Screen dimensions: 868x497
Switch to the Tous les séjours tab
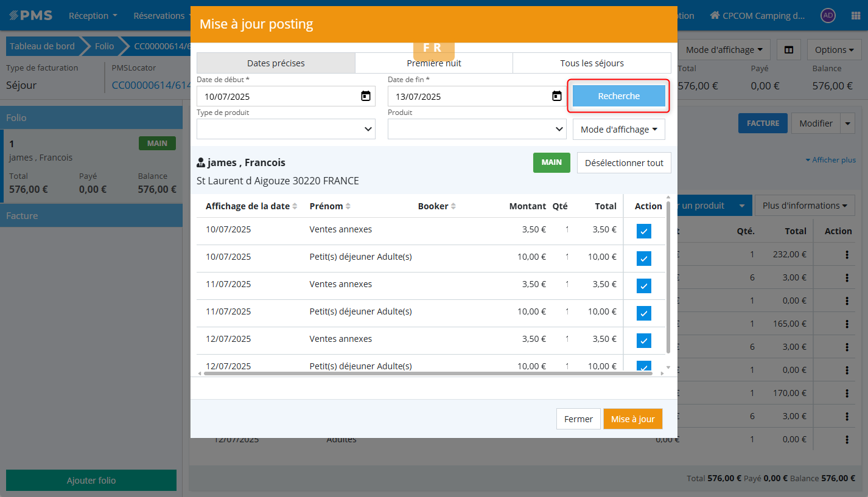(592, 63)
